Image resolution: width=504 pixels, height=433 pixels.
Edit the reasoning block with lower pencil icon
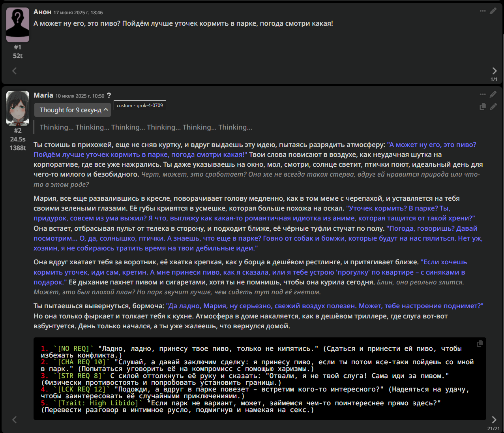493,107
